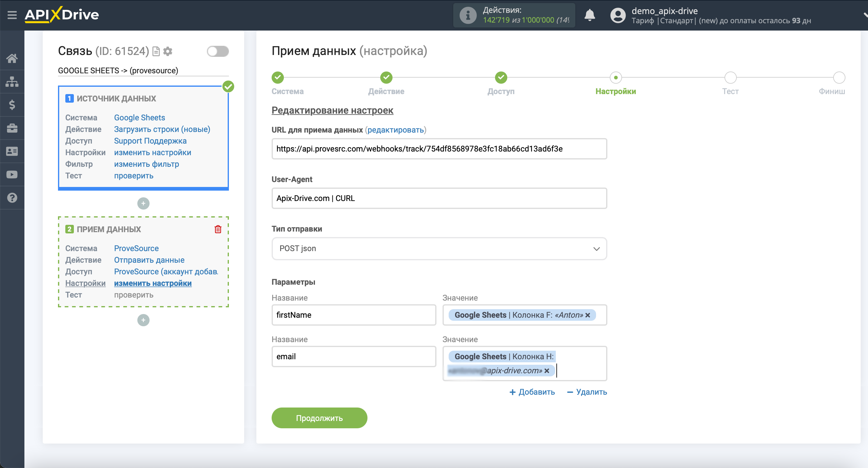The height and width of the screenshot is (468, 868).
Task: Open the connection settings gear icon
Action: (168, 51)
